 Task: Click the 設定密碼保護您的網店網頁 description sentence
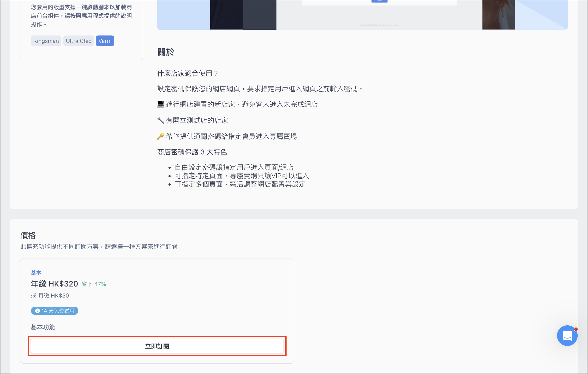pyautogui.click(x=260, y=88)
